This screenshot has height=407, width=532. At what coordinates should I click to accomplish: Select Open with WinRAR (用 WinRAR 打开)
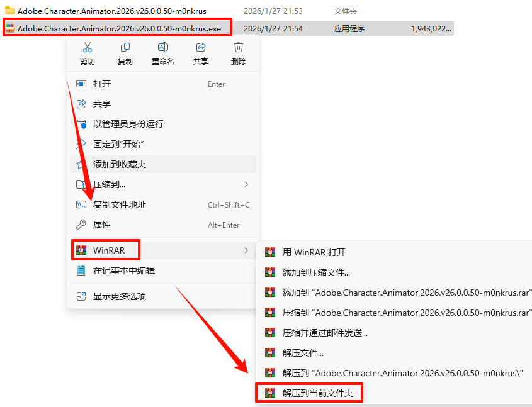tap(395, 252)
